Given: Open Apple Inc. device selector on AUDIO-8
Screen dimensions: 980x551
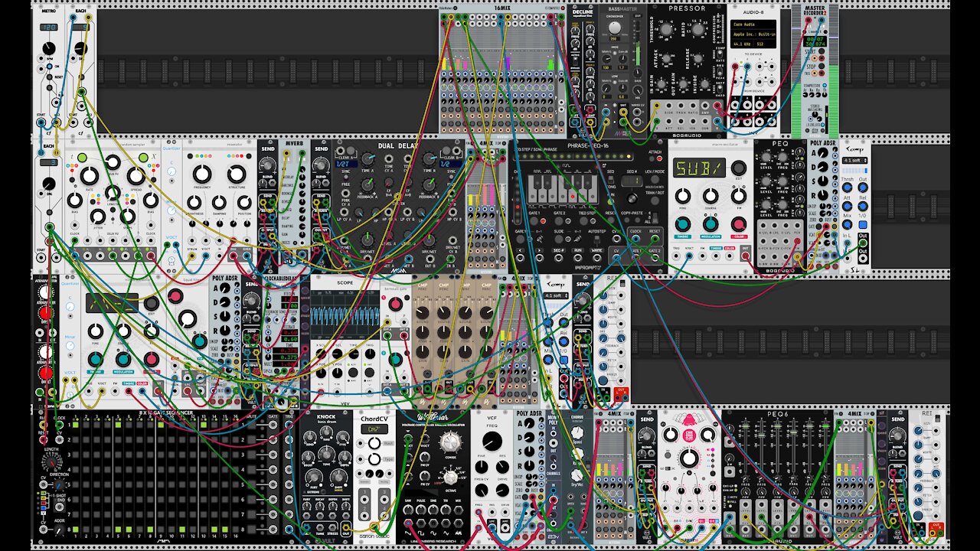Looking at the screenshot, I should (x=753, y=34).
